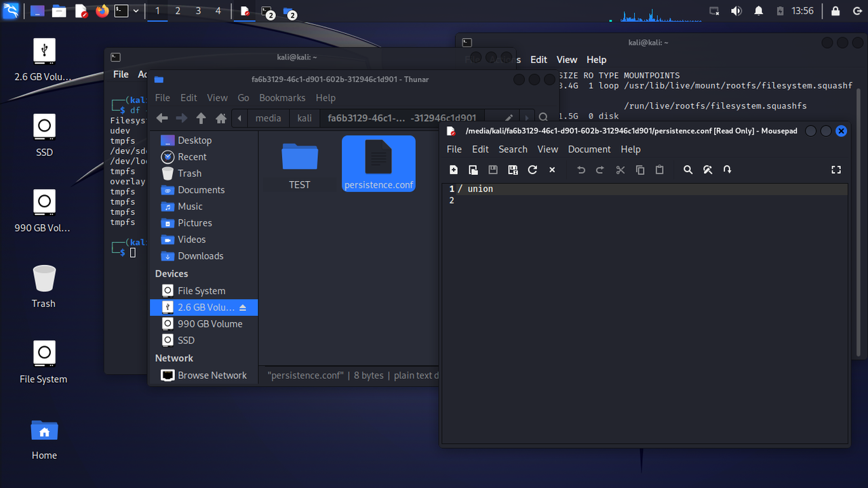This screenshot has height=488, width=868.
Task: Click Redo arrow in Mousepad toolbar
Action: coord(601,170)
